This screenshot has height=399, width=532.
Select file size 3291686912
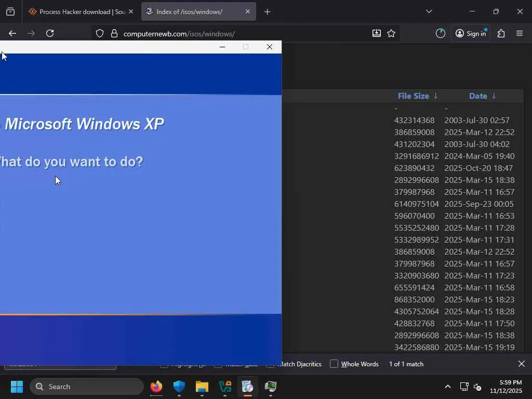coord(416,156)
